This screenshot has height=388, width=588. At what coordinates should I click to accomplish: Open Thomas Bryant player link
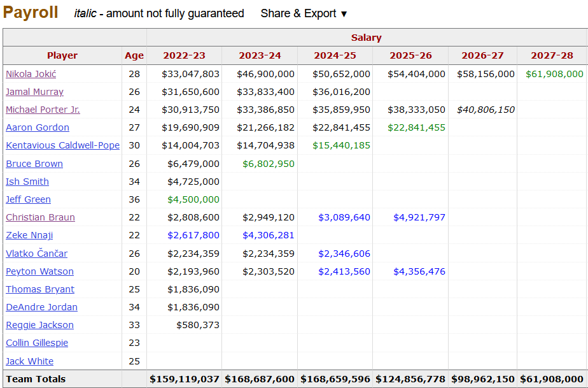point(39,289)
